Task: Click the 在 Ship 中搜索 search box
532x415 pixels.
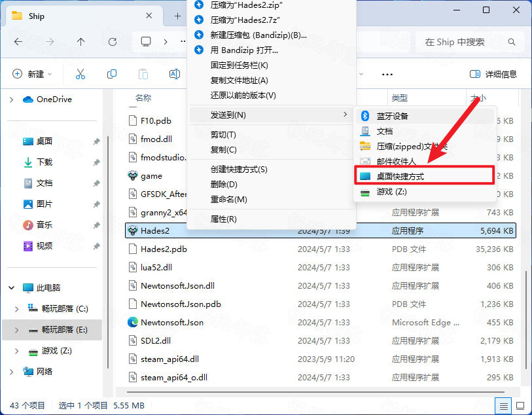Action: 470,42
